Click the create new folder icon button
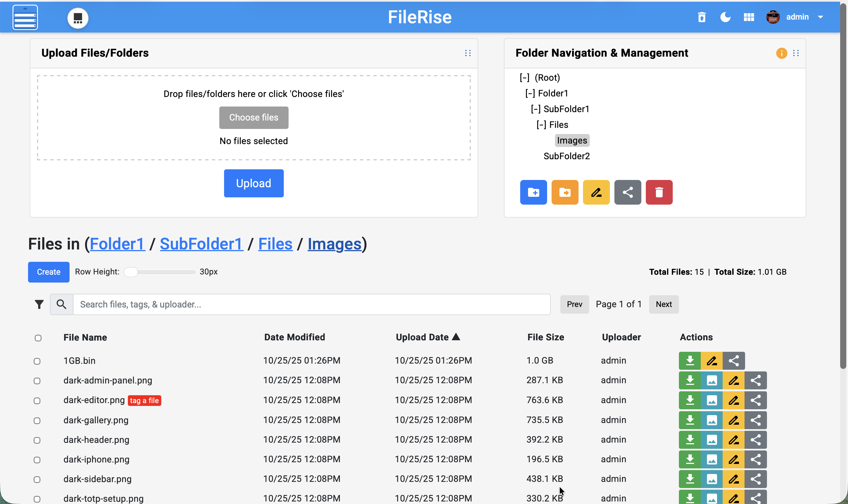The width and height of the screenshot is (848, 504). pyautogui.click(x=533, y=192)
